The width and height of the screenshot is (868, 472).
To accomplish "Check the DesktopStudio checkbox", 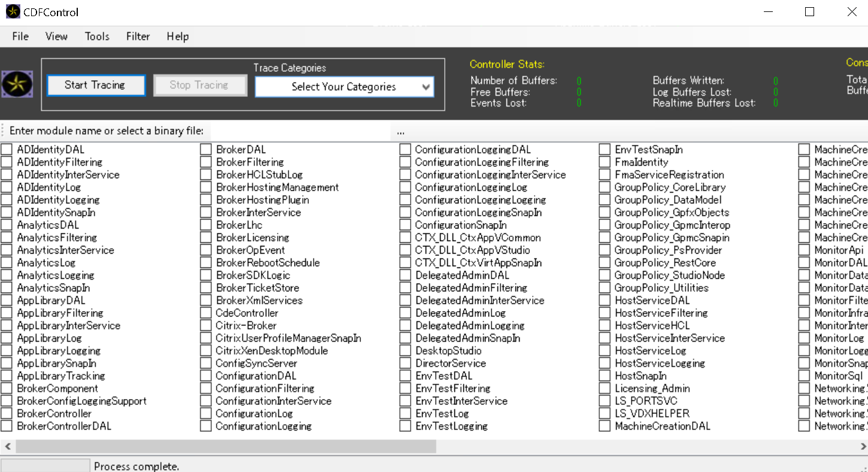I will pyautogui.click(x=405, y=351).
